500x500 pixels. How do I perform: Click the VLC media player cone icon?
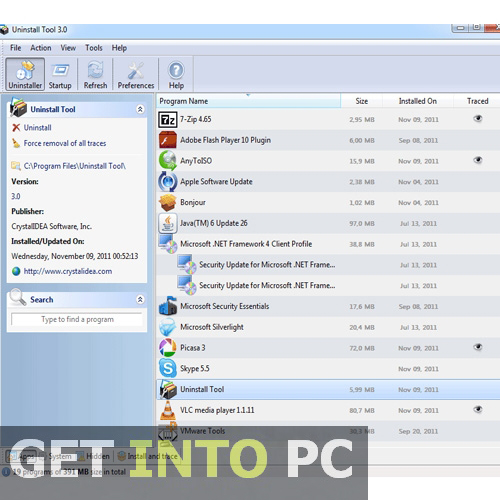point(168,410)
